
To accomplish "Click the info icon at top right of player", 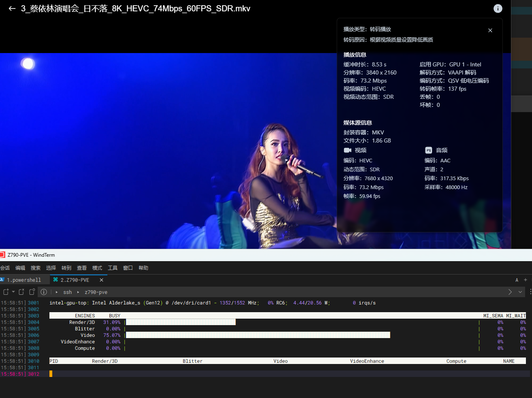I will pyautogui.click(x=498, y=9).
